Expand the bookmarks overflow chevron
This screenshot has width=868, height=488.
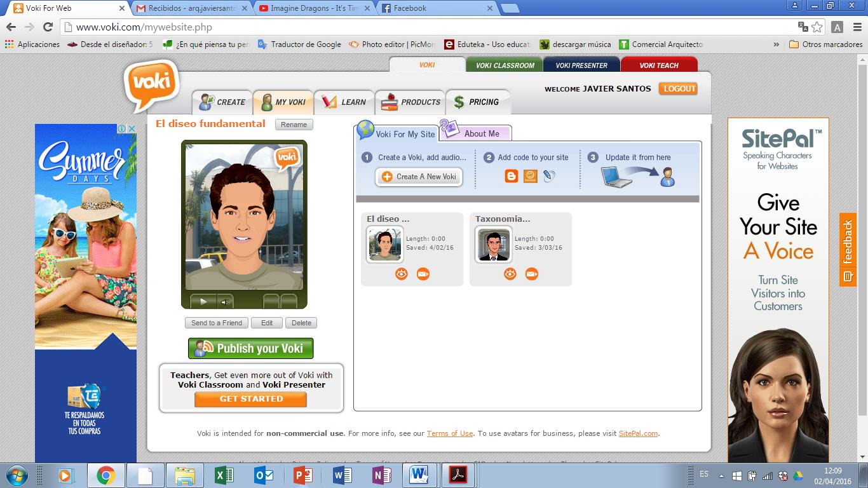click(776, 44)
